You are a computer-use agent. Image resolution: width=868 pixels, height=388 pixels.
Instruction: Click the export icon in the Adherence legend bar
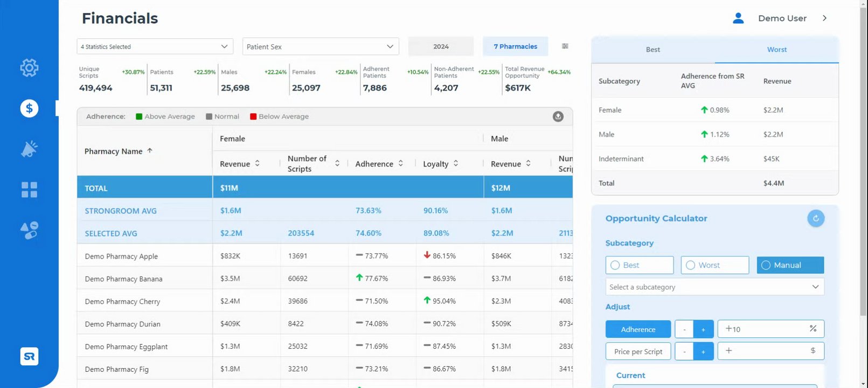tap(558, 116)
